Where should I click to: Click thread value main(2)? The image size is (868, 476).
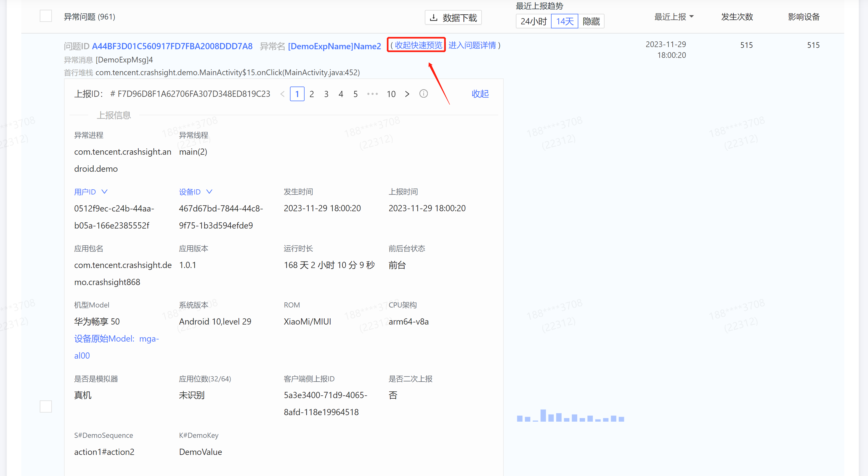193,152
